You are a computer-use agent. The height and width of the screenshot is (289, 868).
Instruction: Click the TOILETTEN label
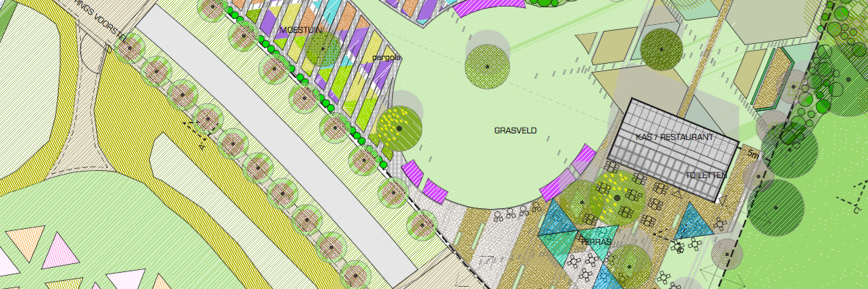[x=706, y=175]
